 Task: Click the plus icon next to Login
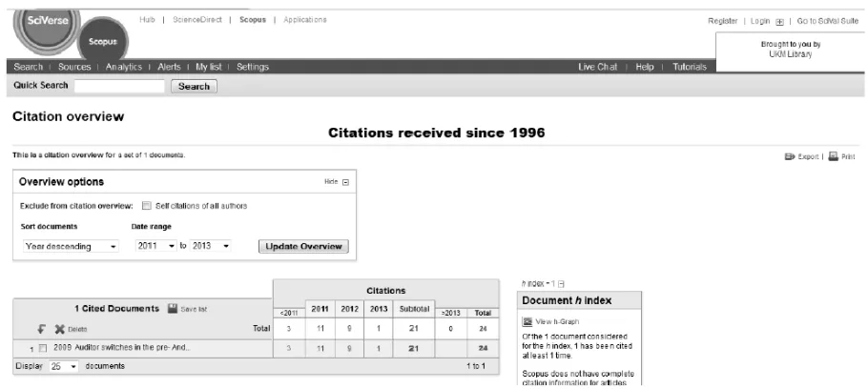pos(779,22)
